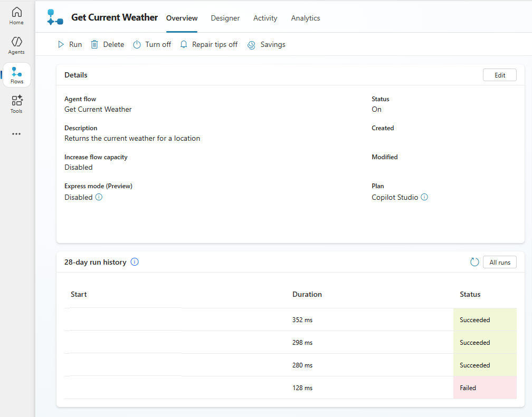Image resolution: width=532 pixels, height=417 pixels.
Task: Refresh the run history list
Action: click(x=474, y=262)
